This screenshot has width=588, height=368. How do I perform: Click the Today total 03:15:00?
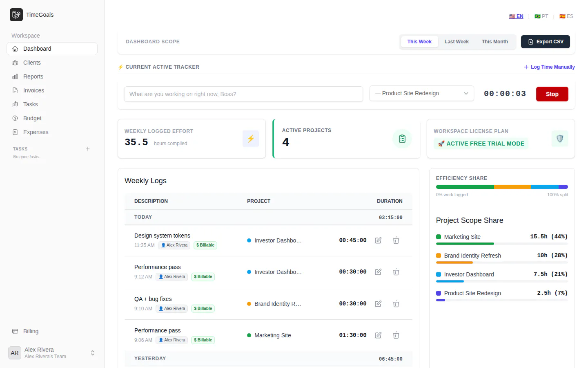pos(391,218)
